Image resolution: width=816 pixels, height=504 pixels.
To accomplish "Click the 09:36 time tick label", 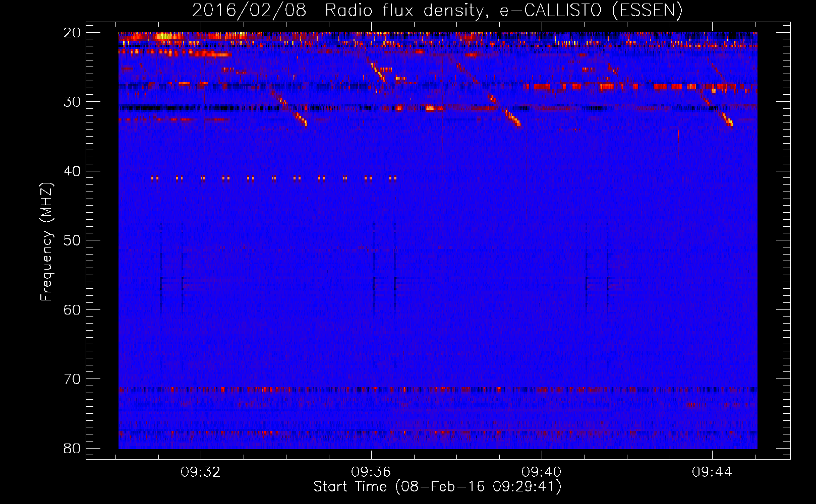I will [x=371, y=472].
